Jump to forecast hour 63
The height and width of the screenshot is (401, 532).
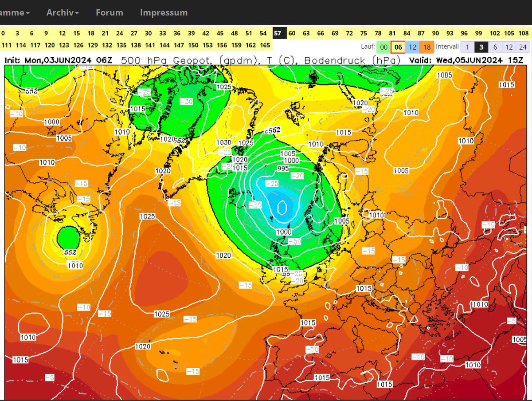click(306, 33)
